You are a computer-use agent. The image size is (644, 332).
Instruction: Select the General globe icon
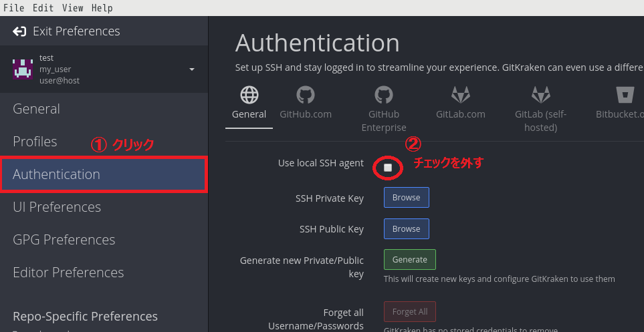click(x=249, y=95)
